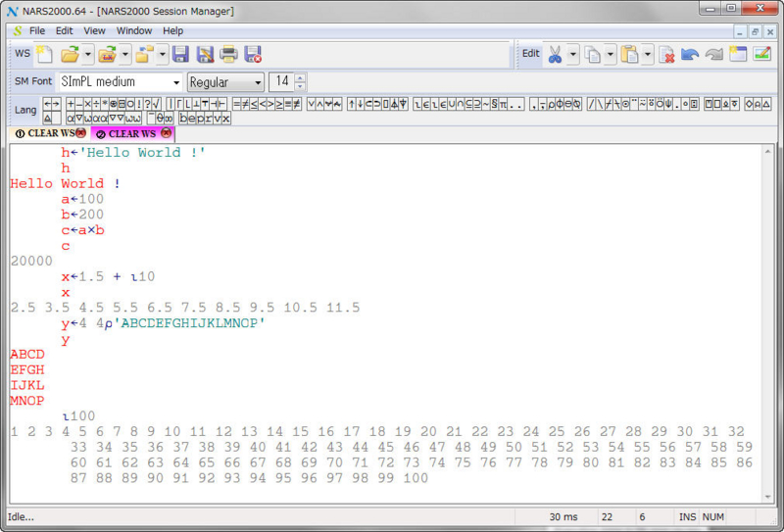The width and height of the screenshot is (784, 532).
Task: Insert the diamond ◊ symbol
Action: point(749,104)
